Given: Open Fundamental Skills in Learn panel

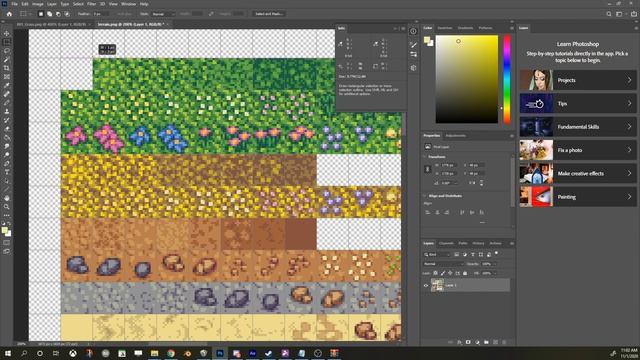Looking at the screenshot, I should point(578,127).
